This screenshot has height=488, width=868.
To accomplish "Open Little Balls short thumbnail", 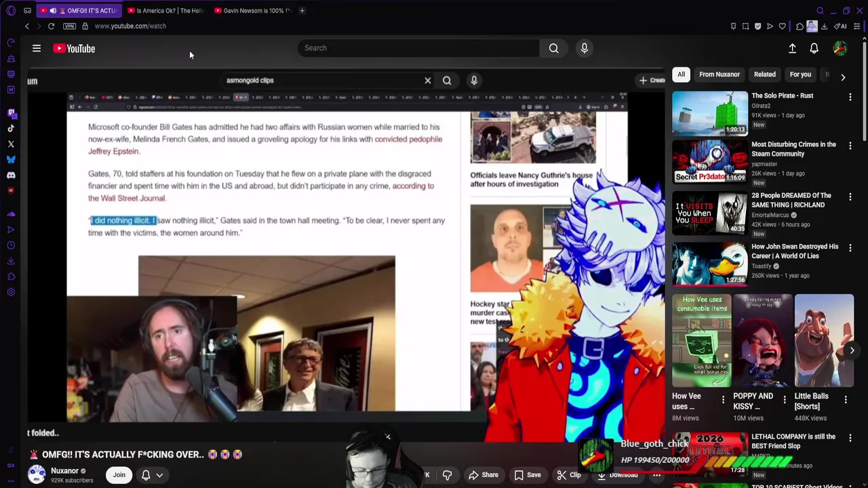I will point(824,340).
